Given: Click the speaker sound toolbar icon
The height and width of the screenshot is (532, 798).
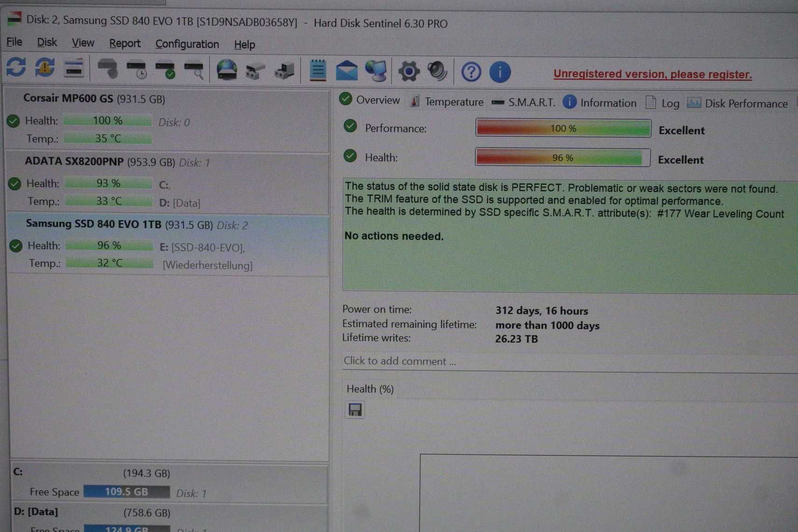Looking at the screenshot, I should click(x=437, y=71).
